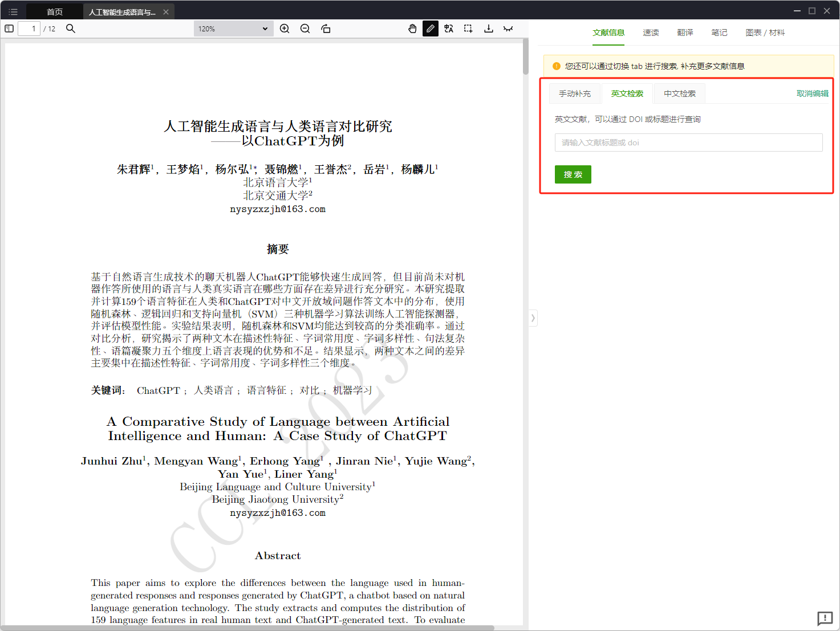Select the 英文检索 sub-tab
The width and height of the screenshot is (840, 631).
click(627, 93)
